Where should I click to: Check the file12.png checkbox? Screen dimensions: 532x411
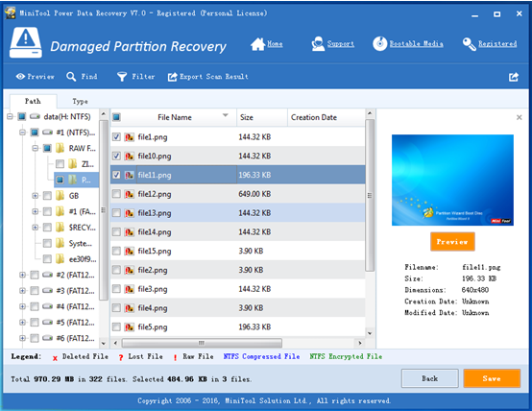click(116, 194)
